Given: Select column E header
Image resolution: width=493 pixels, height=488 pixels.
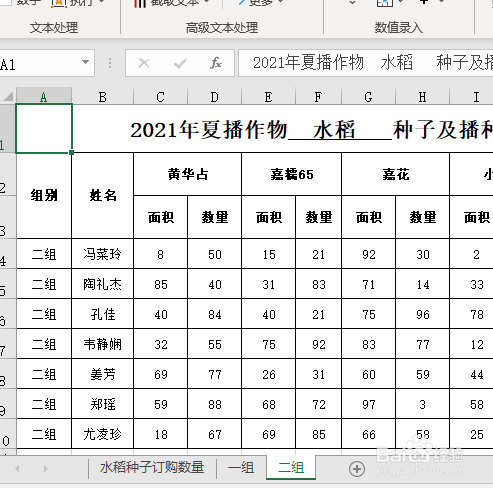Looking at the screenshot, I should [268, 97].
